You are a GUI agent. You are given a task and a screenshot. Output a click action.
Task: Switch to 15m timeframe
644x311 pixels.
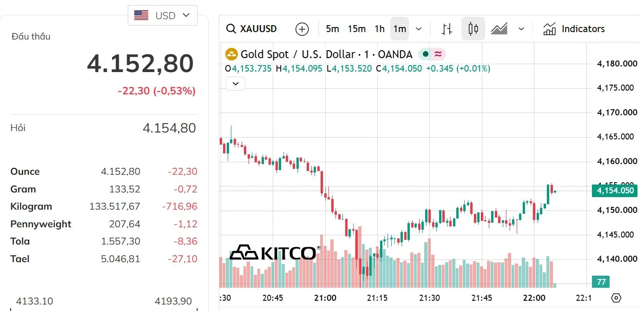click(356, 29)
